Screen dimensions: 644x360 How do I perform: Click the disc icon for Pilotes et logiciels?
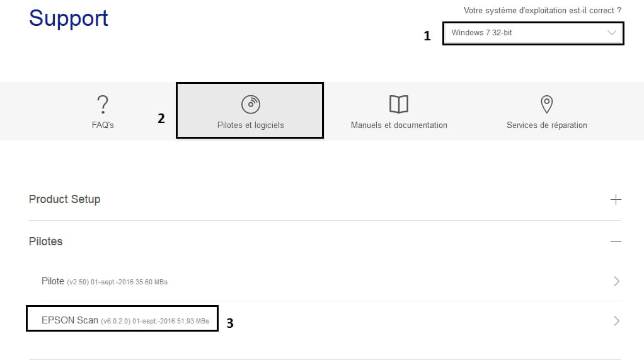[250, 104]
